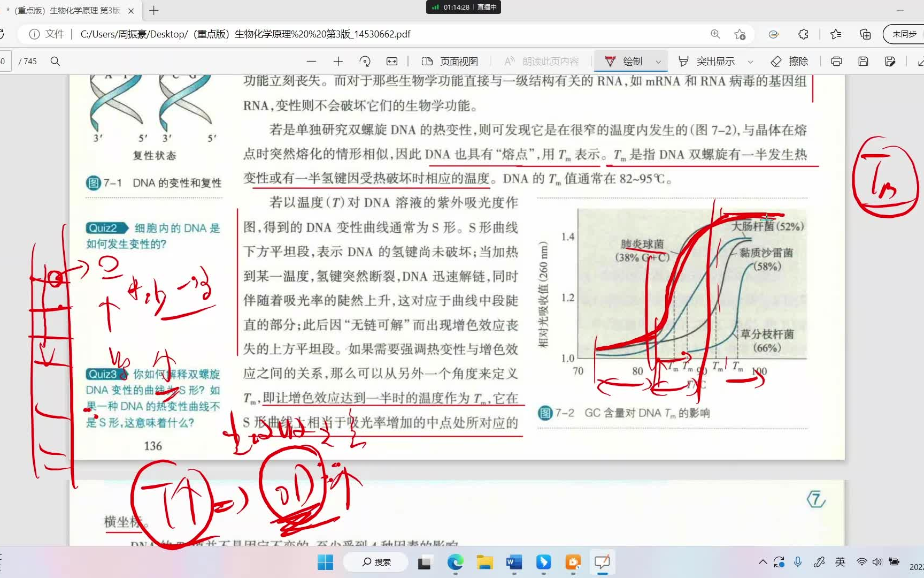Click the Quiz3 label in the margin
924x578 pixels.
tap(107, 374)
